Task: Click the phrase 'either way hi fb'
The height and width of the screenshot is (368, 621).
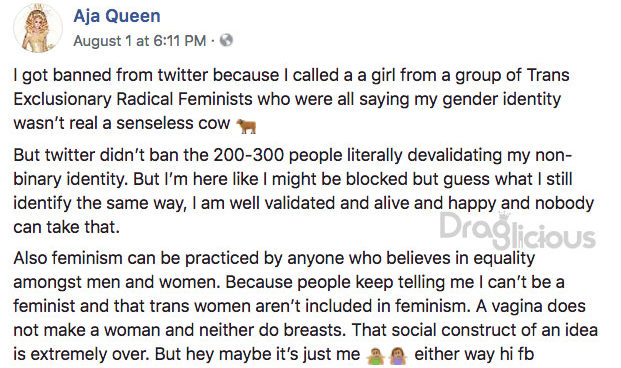Action: [474, 354]
